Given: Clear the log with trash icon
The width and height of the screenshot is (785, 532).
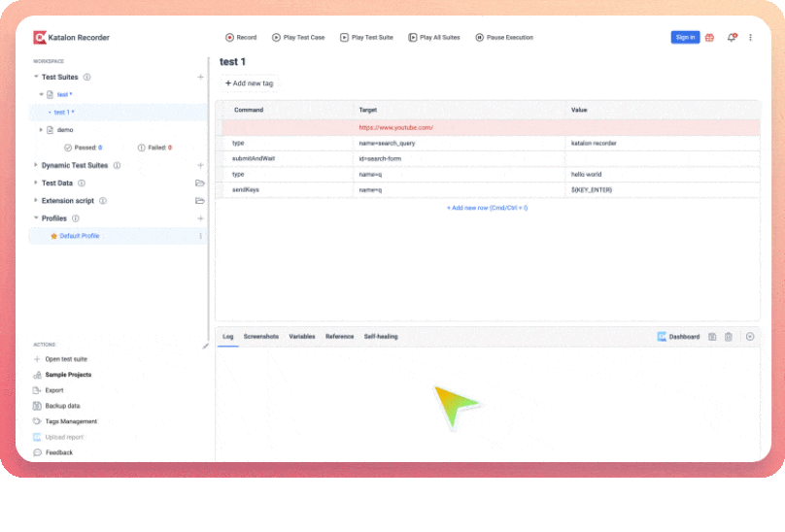Looking at the screenshot, I should (729, 337).
